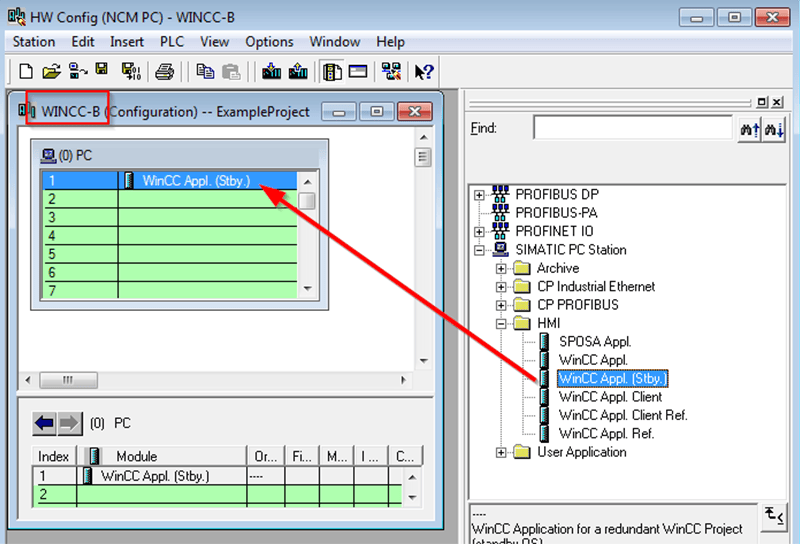Viewport: 800px width, 544px height.
Task: Select WinCC Appl. Client entry
Action: (x=610, y=397)
